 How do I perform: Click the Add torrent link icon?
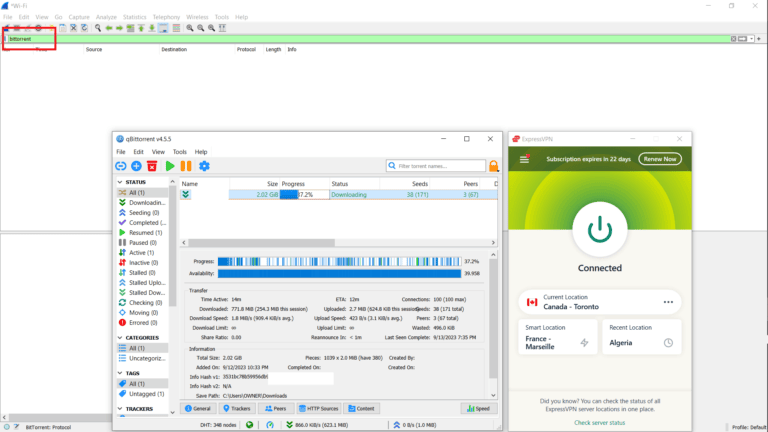120,166
